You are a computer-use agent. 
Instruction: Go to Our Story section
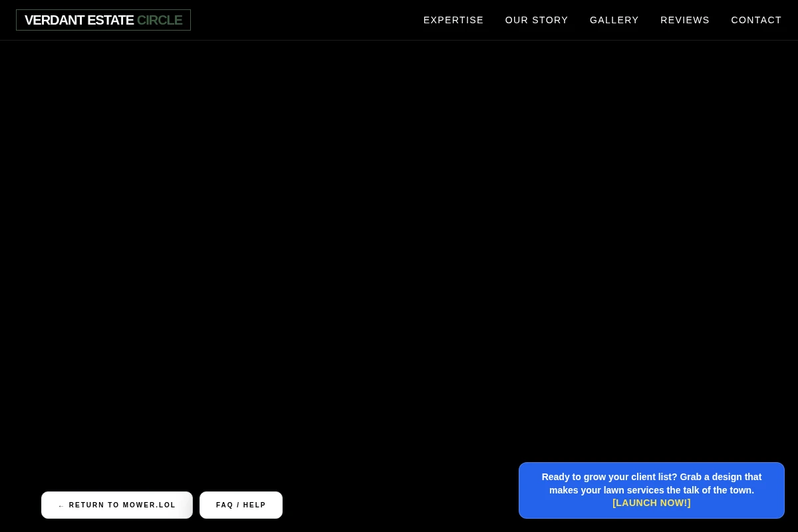[537, 20]
